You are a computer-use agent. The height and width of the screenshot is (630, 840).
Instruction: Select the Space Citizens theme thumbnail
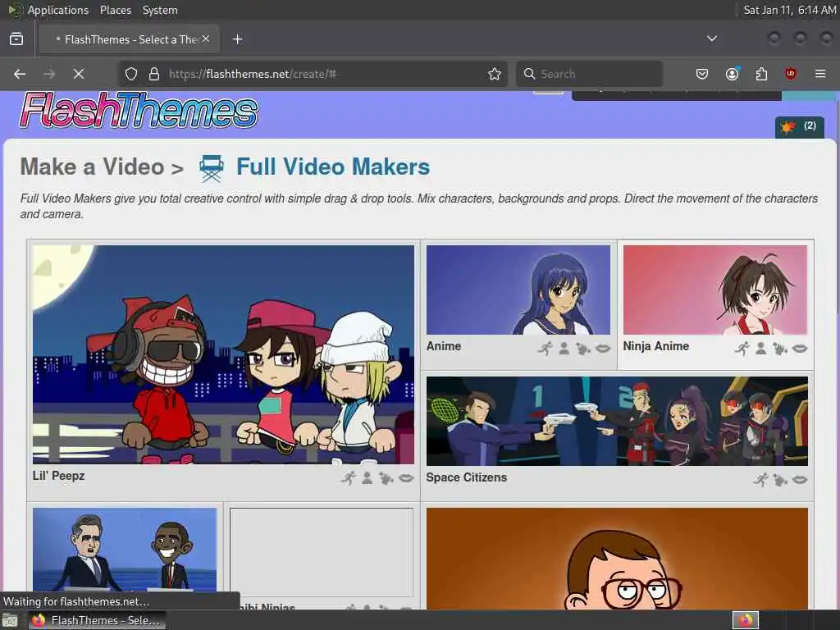click(x=617, y=421)
